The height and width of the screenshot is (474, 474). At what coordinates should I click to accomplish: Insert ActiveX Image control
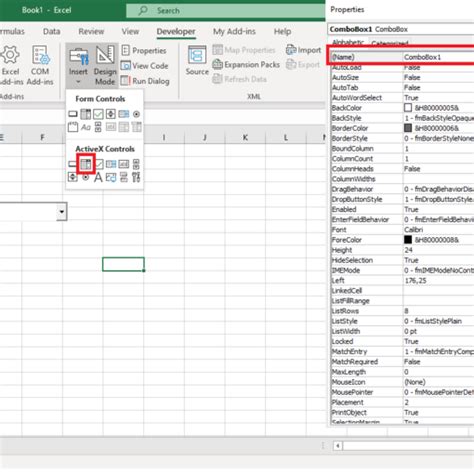111,177
